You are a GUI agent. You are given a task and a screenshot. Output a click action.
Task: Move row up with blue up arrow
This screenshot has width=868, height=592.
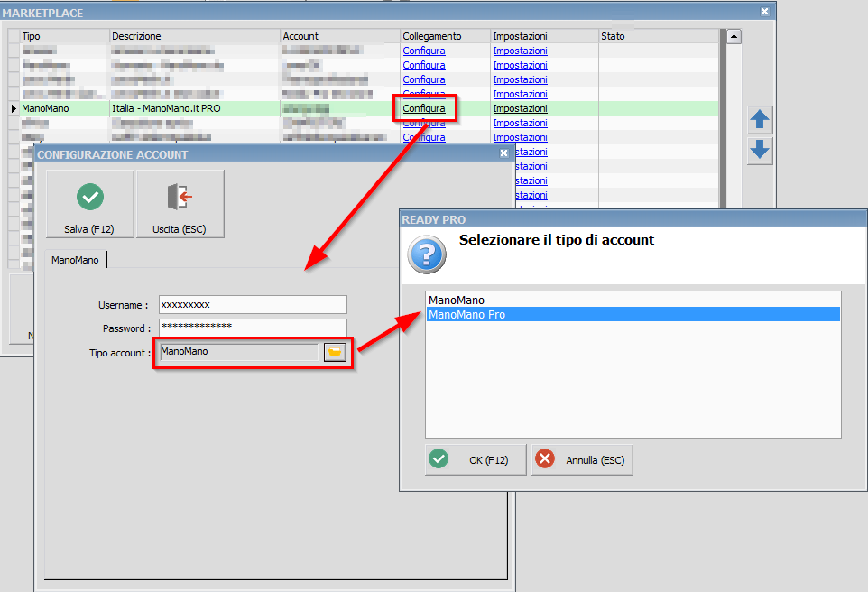(760, 120)
